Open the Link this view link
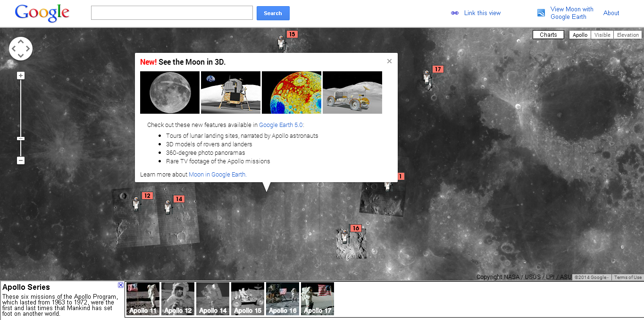The width and height of the screenshot is (644, 320). point(482,13)
